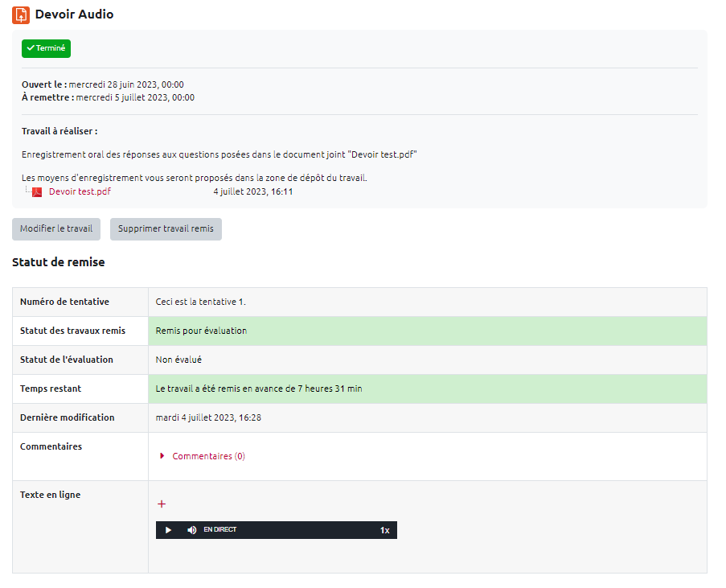
Task: Open the 1x playback speed menu
Action: [x=384, y=530]
